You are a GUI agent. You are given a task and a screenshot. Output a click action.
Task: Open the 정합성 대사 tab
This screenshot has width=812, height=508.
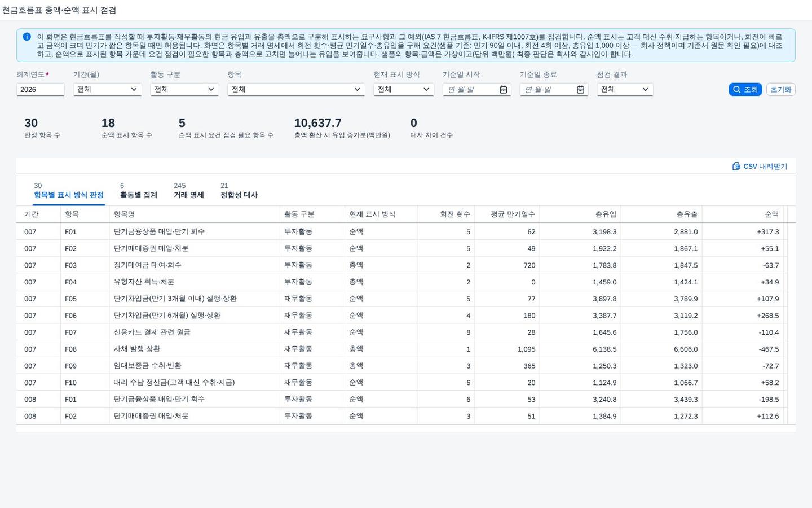point(239,191)
